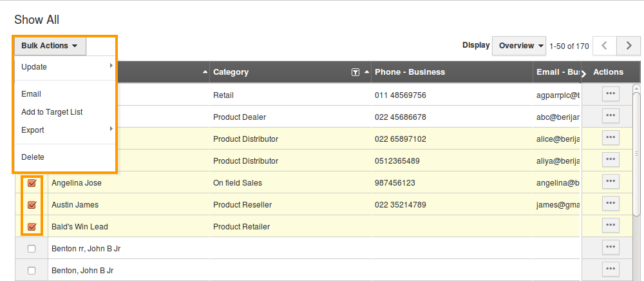
Task: Click the Actions column header
Action: (609, 72)
